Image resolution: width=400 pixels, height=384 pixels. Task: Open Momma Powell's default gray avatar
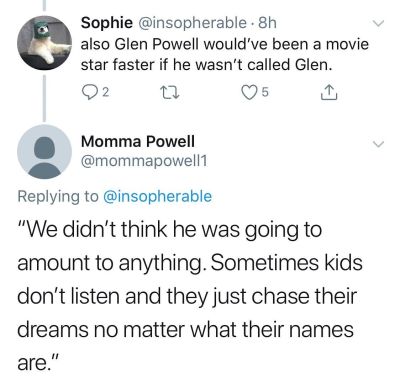(x=44, y=152)
